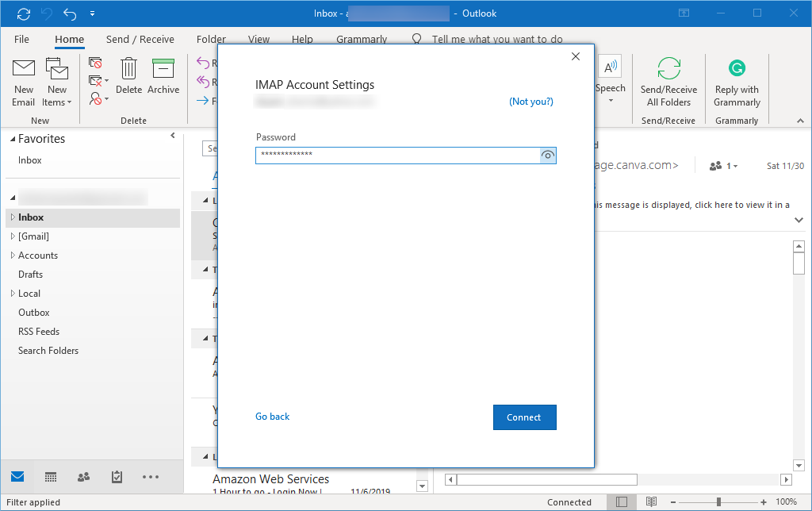Expand the Accounts folder
The width and height of the screenshot is (812, 511).
(13, 255)
